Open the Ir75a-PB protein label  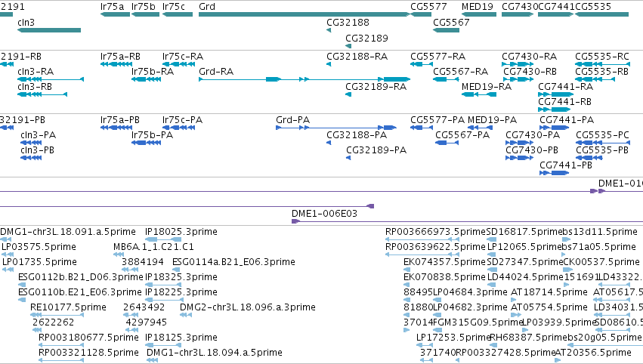[120, 120]
